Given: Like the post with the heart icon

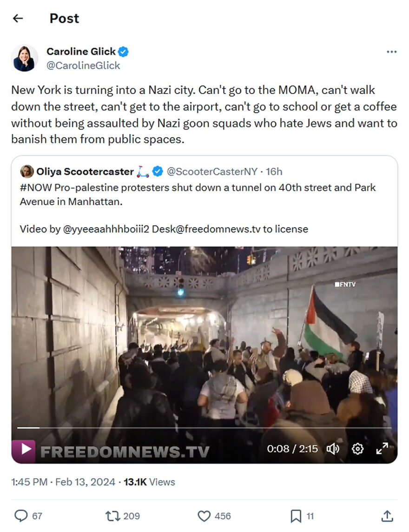Looking at the screenshot, I should [204, 516].
